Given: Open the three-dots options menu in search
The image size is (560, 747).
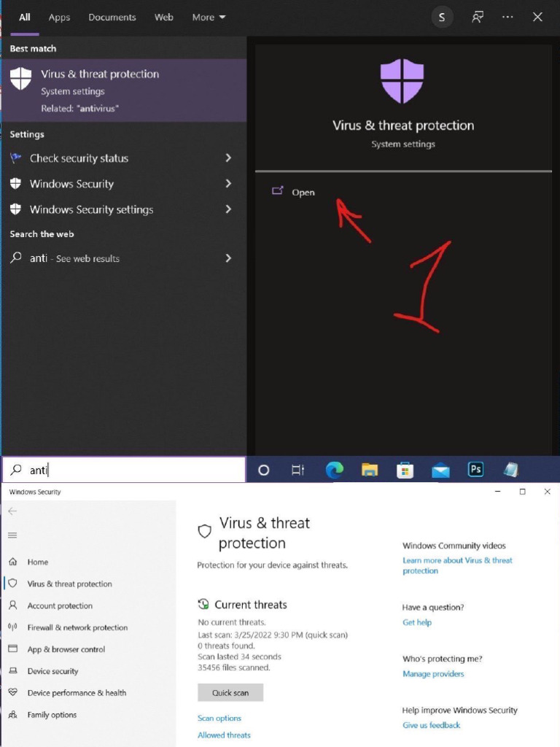Looking at the screenshot, I should point(507,18).
